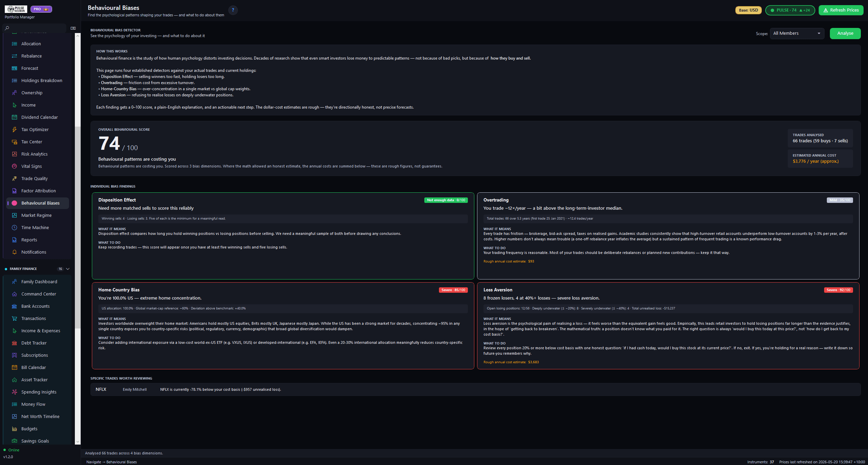Click the sidebar scroll up arrow

[x=78, y=36]
